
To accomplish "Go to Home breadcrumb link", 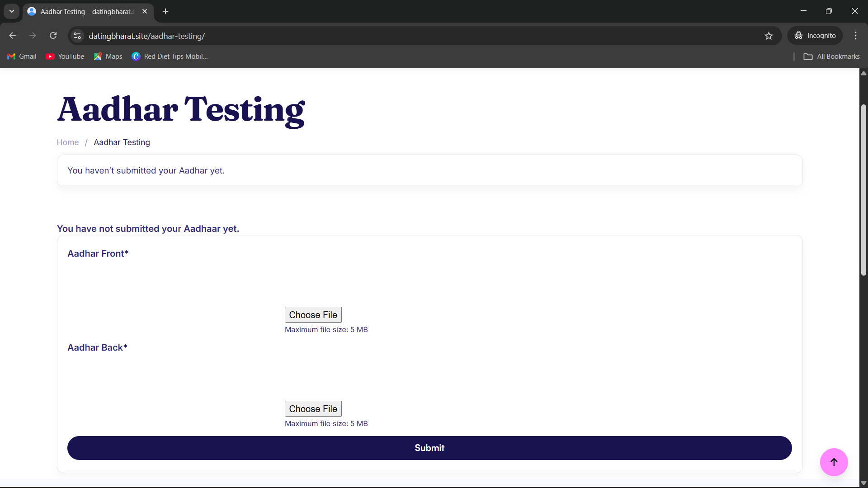I will (x=68, y=142).
